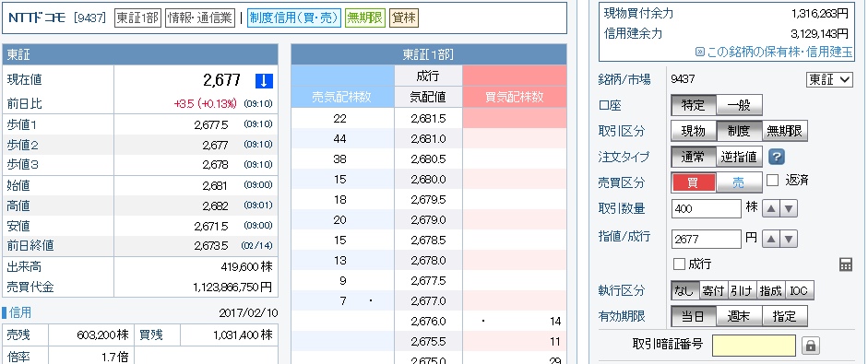Decrease 取引数量 with the down arrow
The width and height of the screenshot is (868, 364).
789,209
